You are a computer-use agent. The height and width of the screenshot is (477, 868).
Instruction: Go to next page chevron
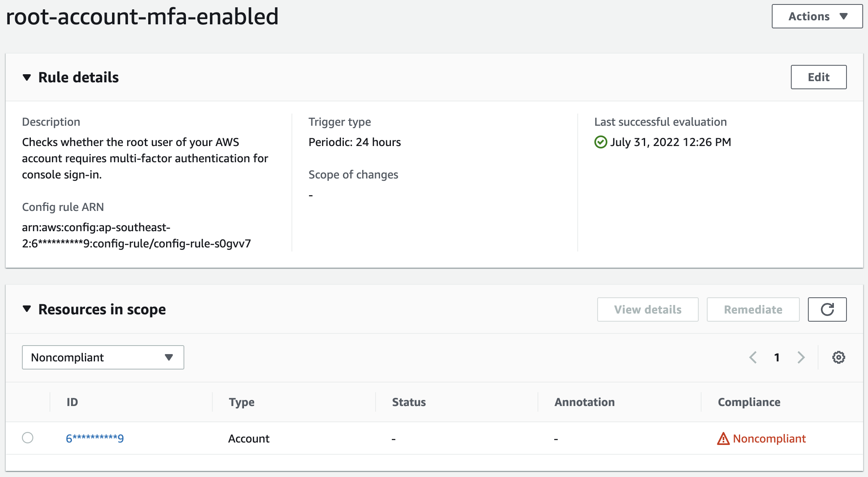click(801, 357)
